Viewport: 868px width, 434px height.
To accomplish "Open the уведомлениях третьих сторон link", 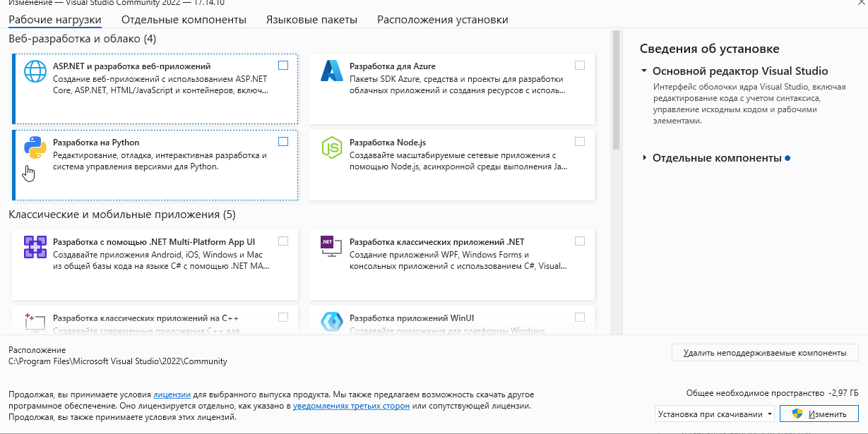I will click(351, 406).
